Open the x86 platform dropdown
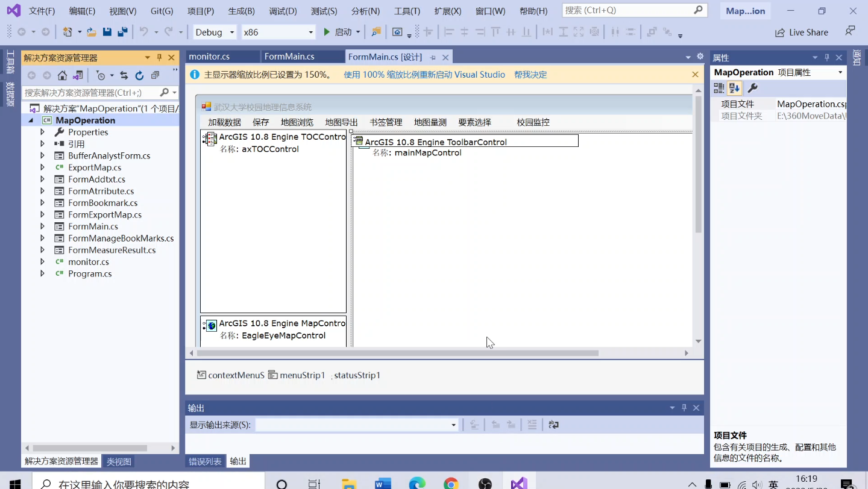 pyautogui.click(x=311, y=33)
